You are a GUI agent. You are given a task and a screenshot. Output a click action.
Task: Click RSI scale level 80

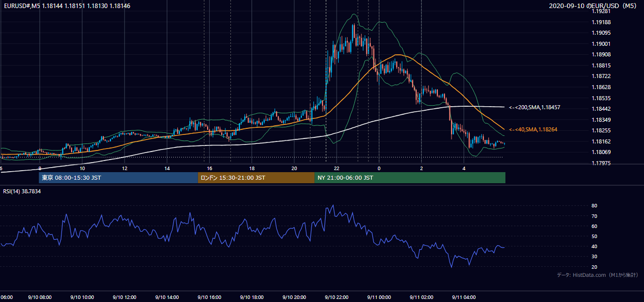[594, 206]
